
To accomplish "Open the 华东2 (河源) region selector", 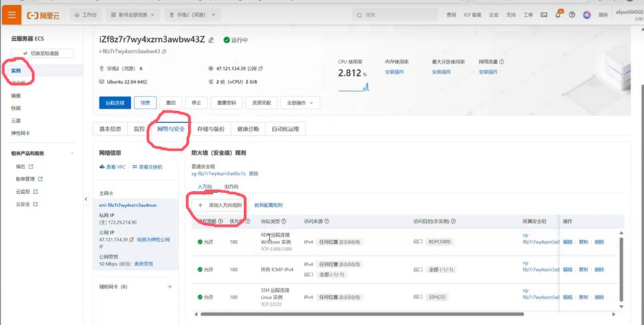I will [196, 14].
